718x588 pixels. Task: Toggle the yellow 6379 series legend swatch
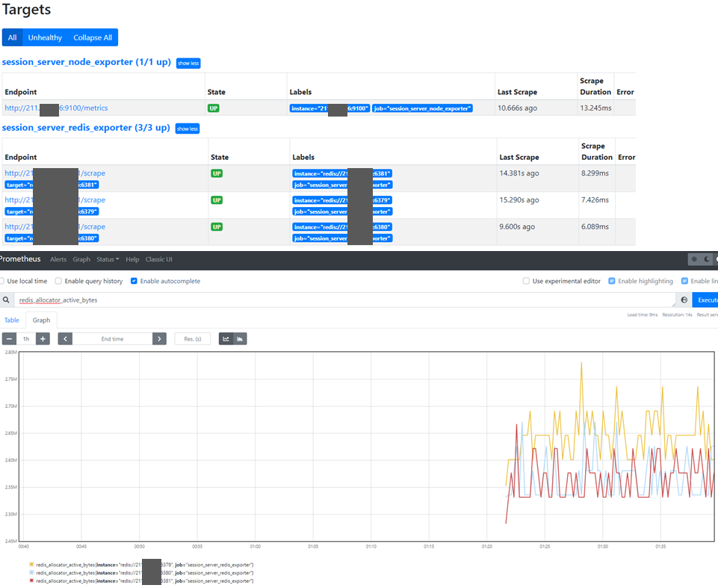31,565
